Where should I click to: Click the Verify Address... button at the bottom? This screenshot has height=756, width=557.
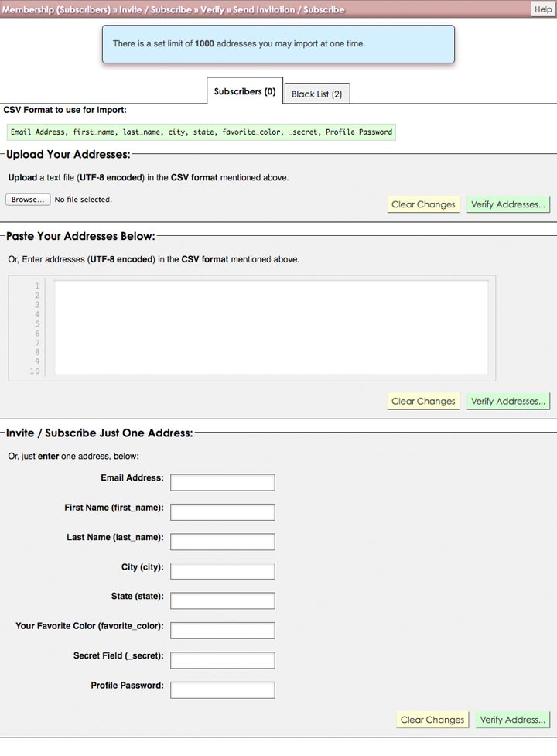(x=512, y=720)
